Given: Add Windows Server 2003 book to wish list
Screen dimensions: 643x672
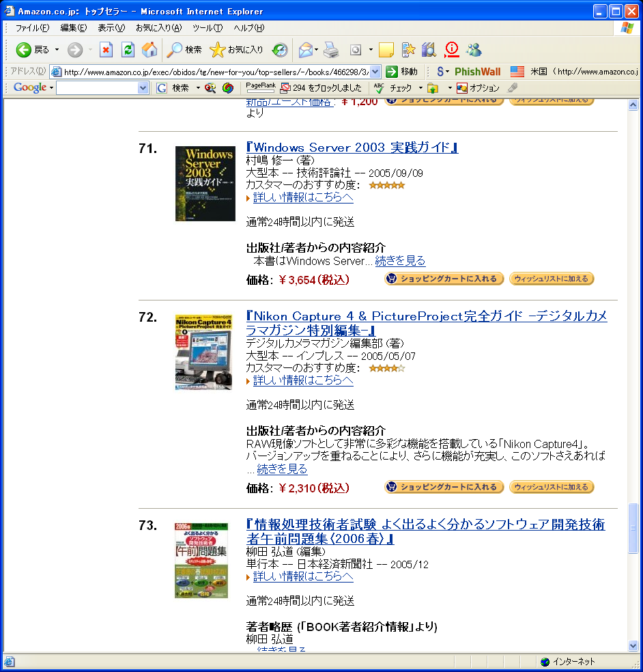Looking at the screenshot, I should point(552,279).
